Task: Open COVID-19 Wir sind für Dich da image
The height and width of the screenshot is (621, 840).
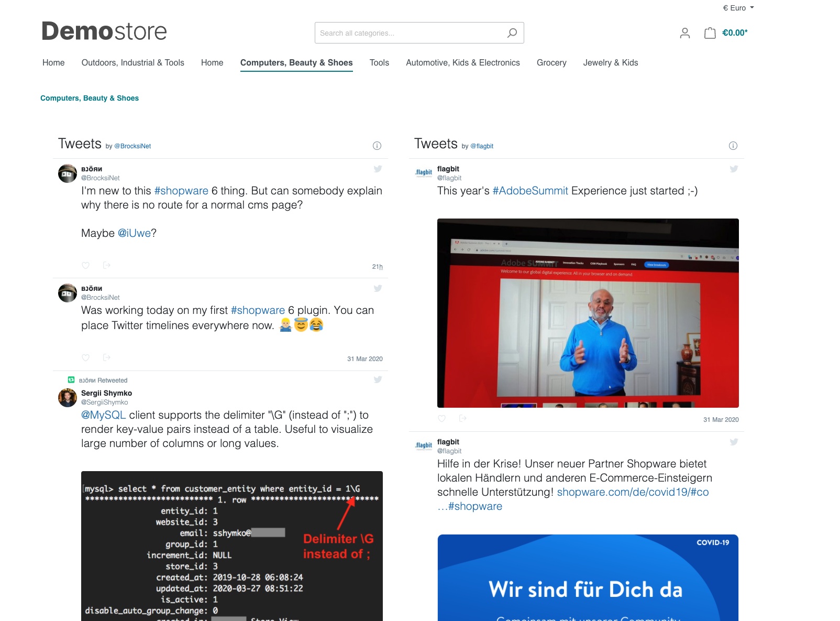Action: click(588, 578)
